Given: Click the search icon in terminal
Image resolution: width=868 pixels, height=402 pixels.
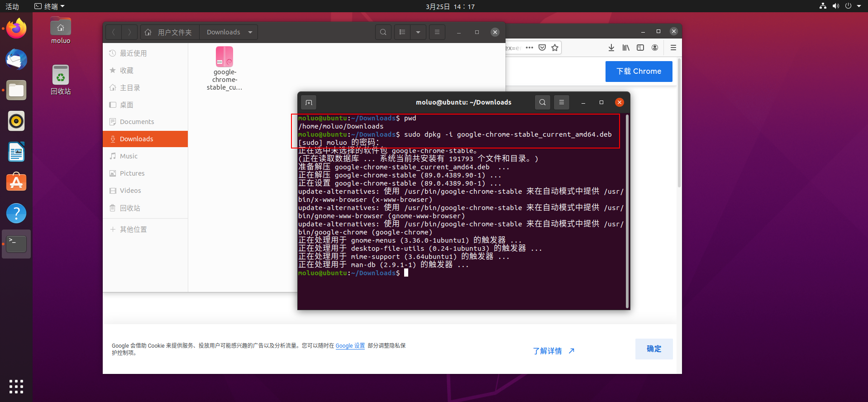Looking at the screenshot, I should [543, 102].
